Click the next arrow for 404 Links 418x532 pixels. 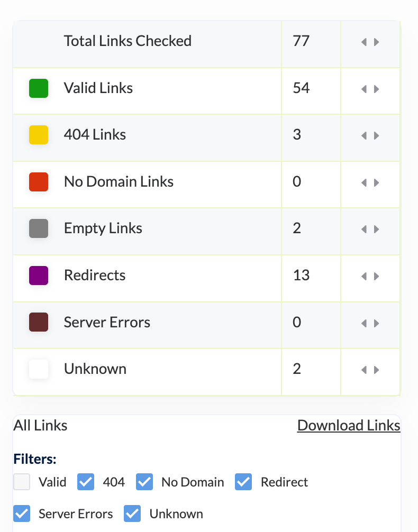(377, 136)
